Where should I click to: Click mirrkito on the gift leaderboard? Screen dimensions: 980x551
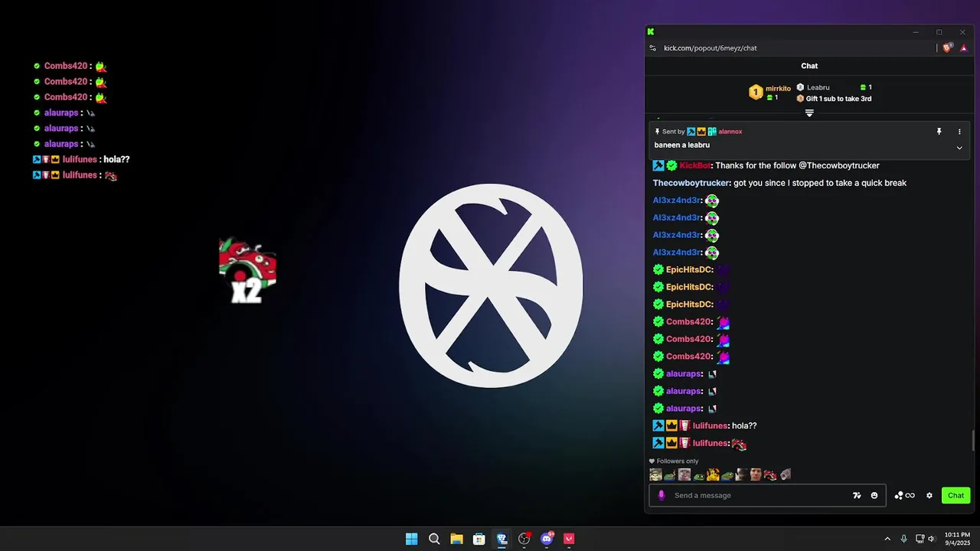coord(778,89)
